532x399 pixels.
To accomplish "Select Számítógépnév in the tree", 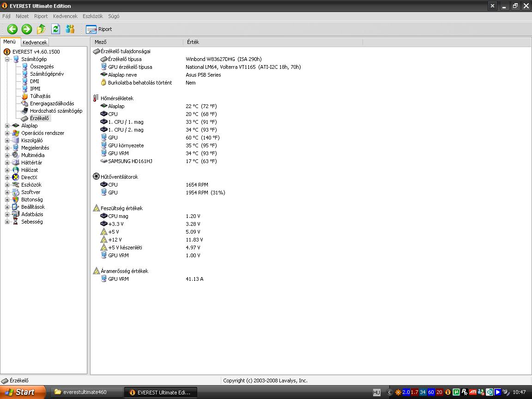I will [x=47, y=74].
